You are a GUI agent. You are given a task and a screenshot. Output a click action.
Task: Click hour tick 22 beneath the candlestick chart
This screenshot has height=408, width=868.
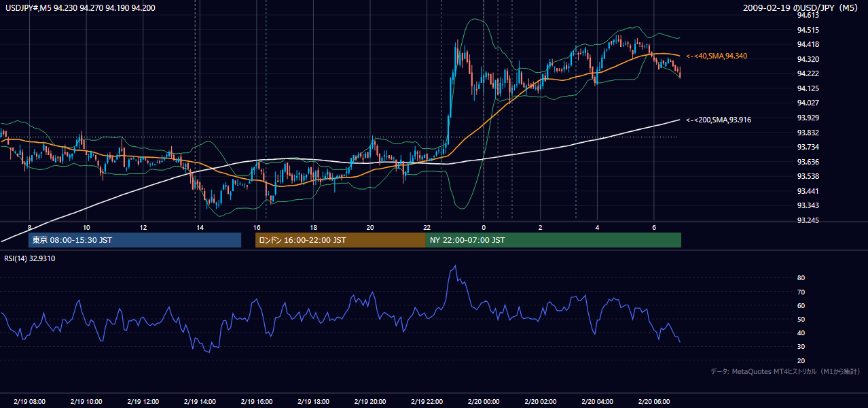(427, 227)
